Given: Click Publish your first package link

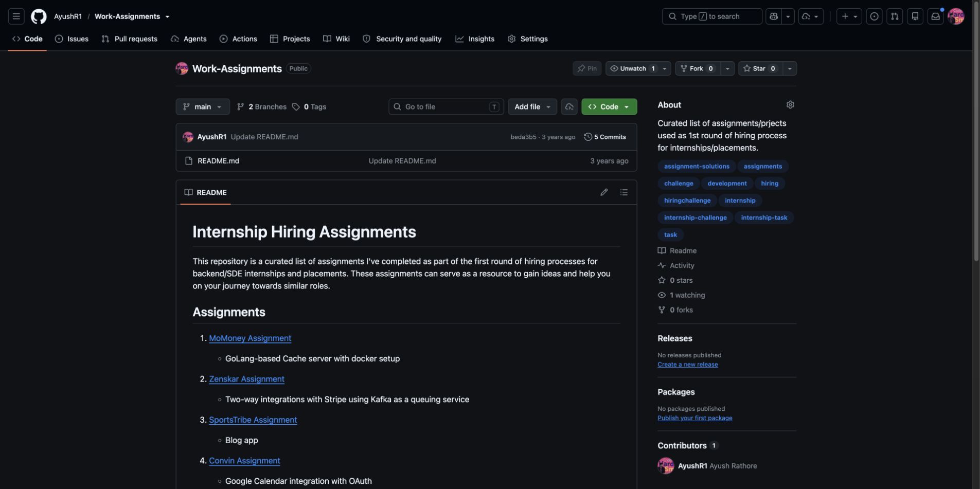Looking at the screenshot, I should click(694, 418).
